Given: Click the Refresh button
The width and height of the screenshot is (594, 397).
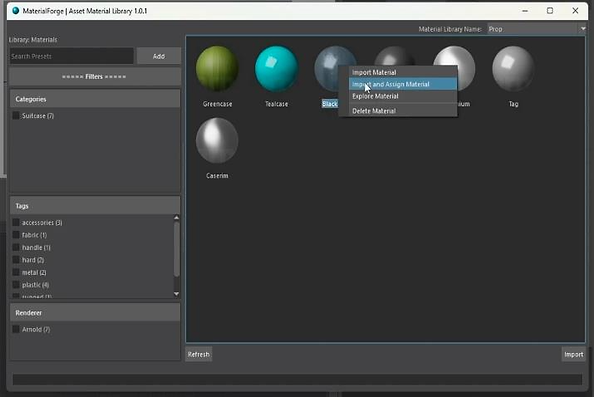Looking at the screenshot, I should click(199, 354).
